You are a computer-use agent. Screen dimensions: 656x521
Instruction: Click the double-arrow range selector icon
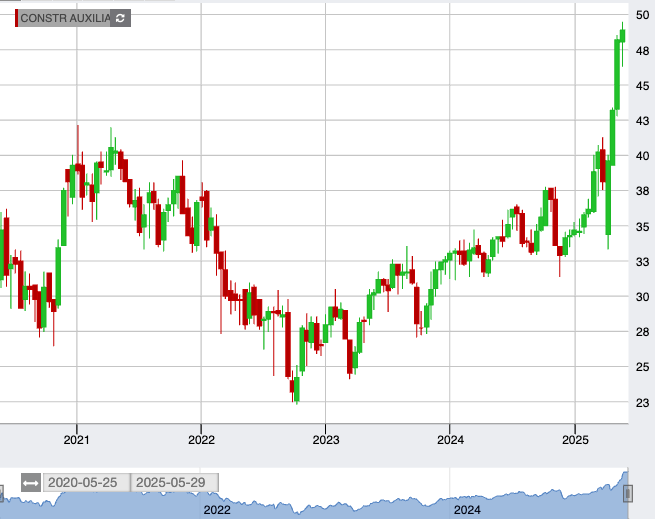pos(31,483)
